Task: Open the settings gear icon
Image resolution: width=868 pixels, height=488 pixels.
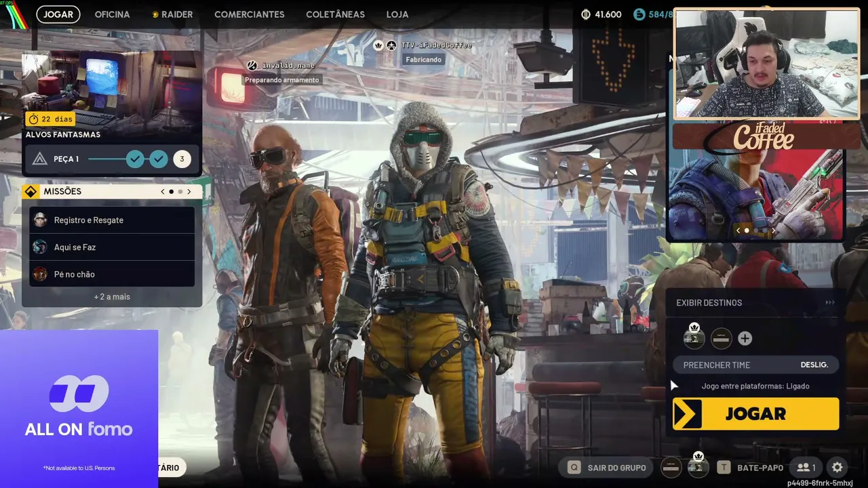Action: point(837,467)
